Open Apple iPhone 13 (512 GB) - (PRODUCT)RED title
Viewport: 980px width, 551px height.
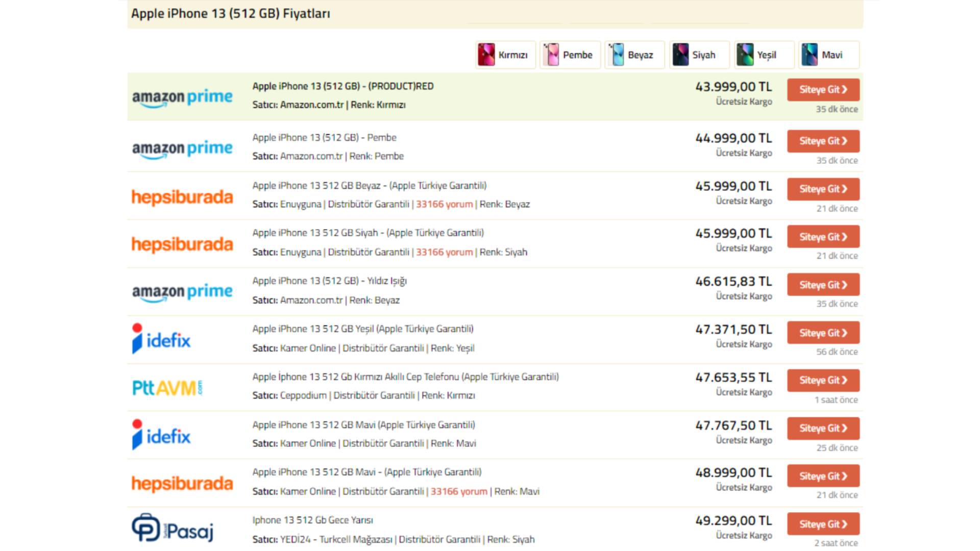[342, 86]
